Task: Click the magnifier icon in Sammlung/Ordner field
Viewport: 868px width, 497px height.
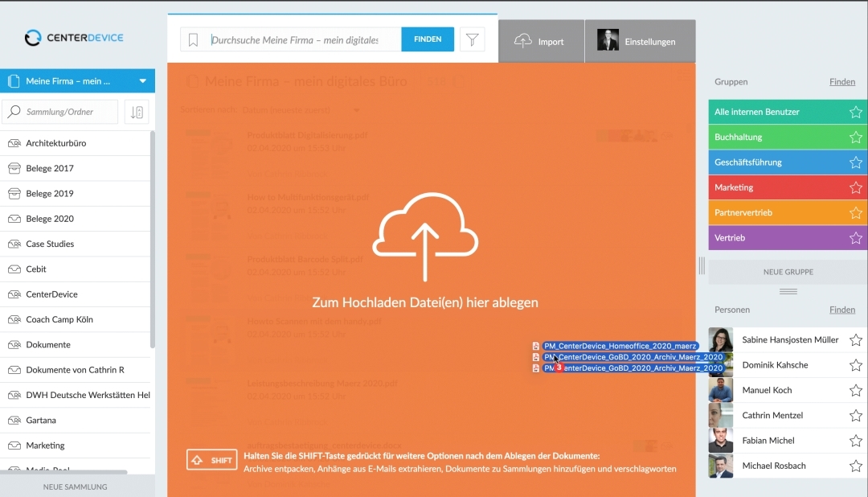Action: (x=14, y=111)
